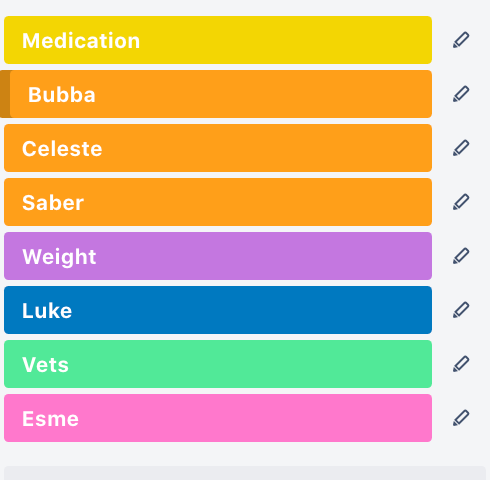Toggle the orange Saber label

tap(218, 202)
